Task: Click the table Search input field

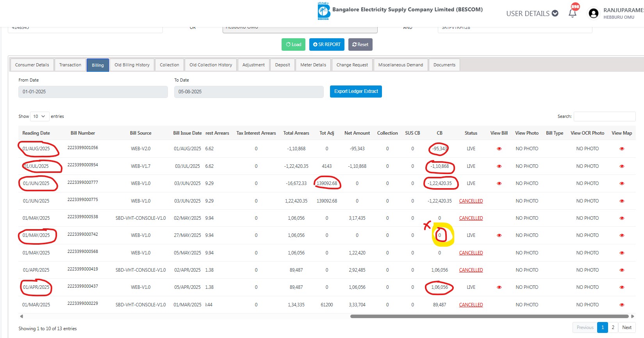Action: (x=604, y=116)
